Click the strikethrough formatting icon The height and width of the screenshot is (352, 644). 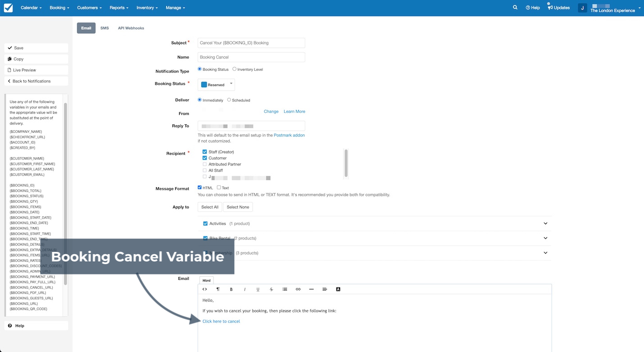(x=271, y=289)
